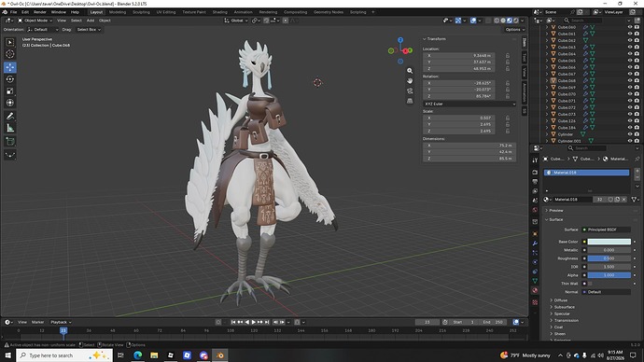Click the outliner search field
Viewport: 644px width, 362px height.
click(x=582, y=21)
